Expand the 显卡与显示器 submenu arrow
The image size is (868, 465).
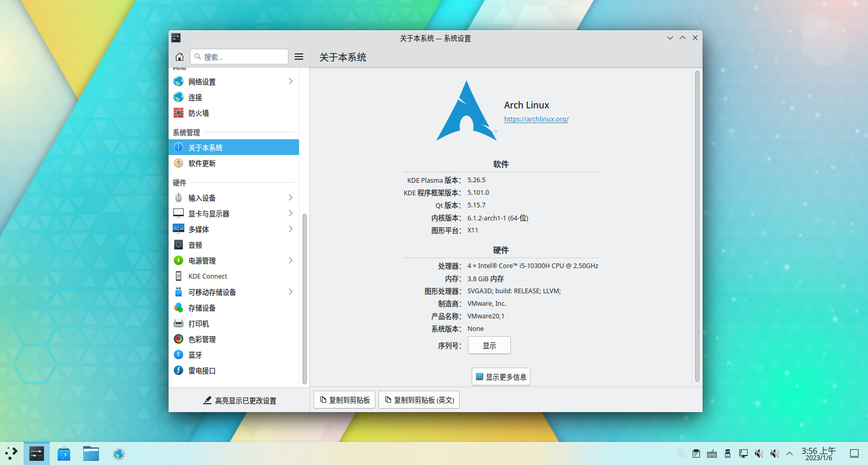[291, 214]
